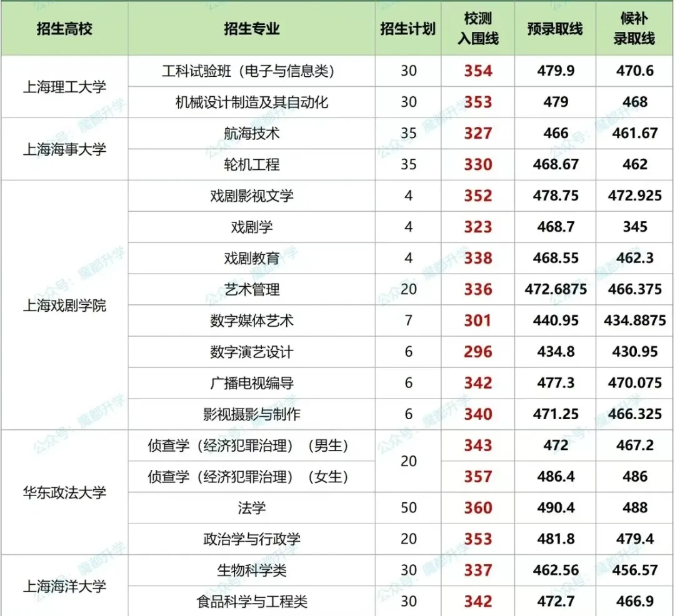Image resolution: width=675 pixels, height=616 pixels.
Task: Click the 478.75 预录取线 value
Action: 556,196
